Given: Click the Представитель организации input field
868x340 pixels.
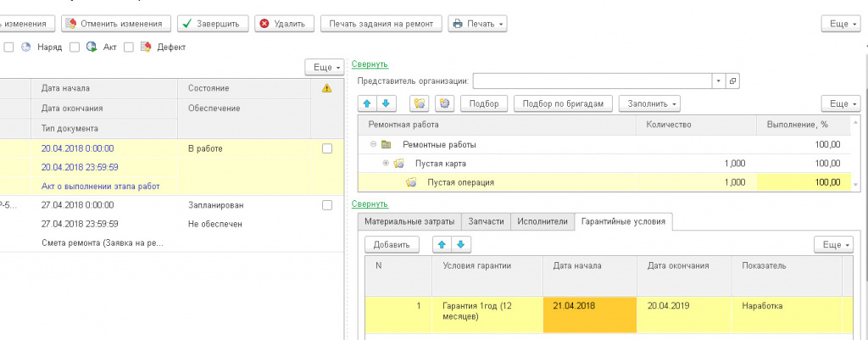Looking at the screenshot, I should 592,81.
